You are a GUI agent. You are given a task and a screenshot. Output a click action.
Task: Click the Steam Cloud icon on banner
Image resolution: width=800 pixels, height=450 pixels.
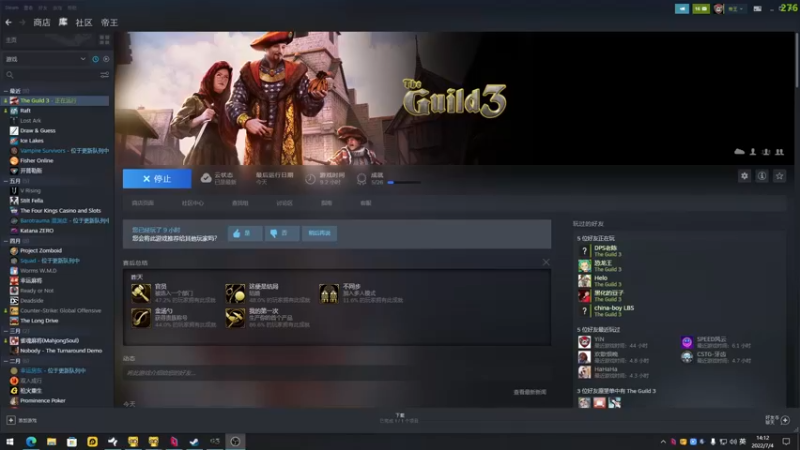coord(739,152)
